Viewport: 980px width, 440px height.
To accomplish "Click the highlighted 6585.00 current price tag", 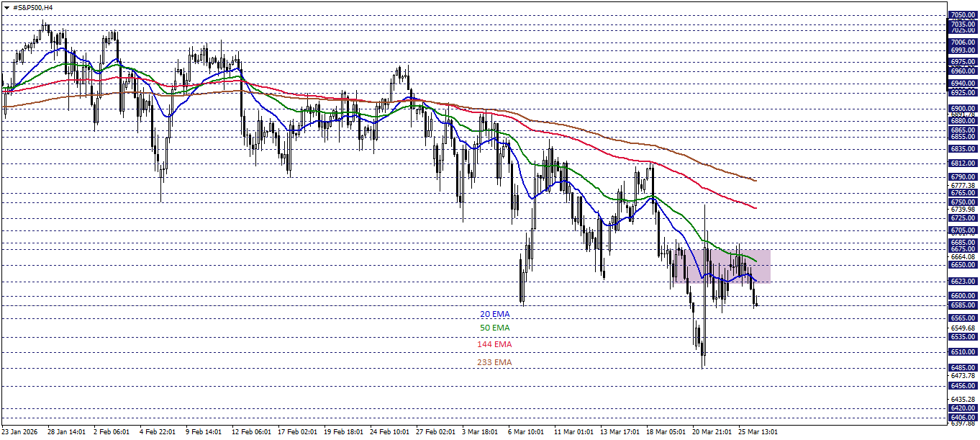I will click(x=963, y=305).
